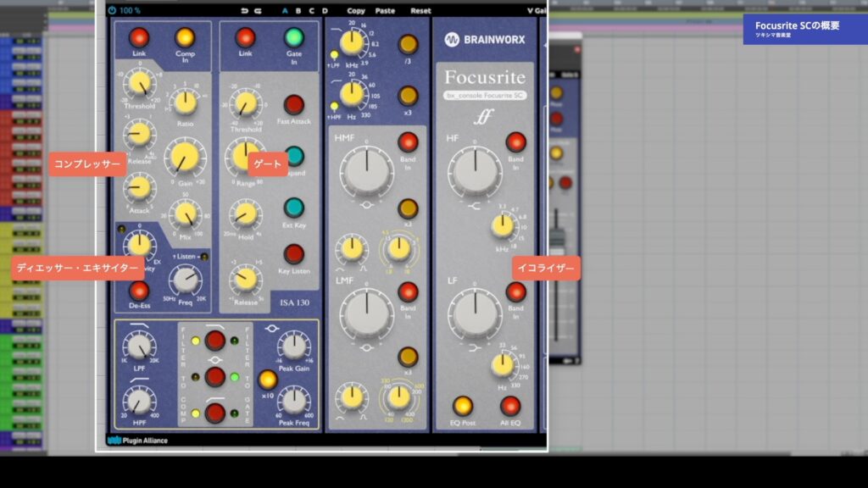Toggle the compressor Link button
The image size is (868, 488).
(139, 37)
